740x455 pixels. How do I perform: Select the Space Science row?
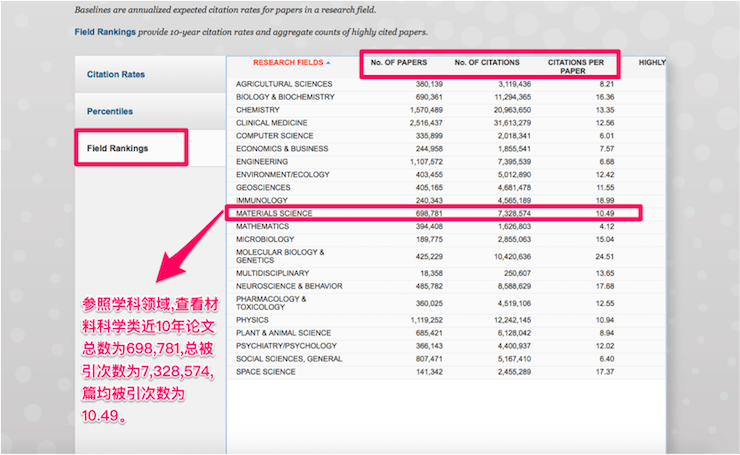[266, 371]
